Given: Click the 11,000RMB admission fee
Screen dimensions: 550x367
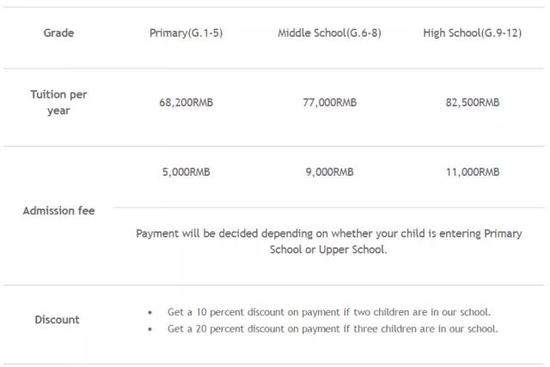Looking at the screenshot, I should pyautogui.click(x=472, y=172).
